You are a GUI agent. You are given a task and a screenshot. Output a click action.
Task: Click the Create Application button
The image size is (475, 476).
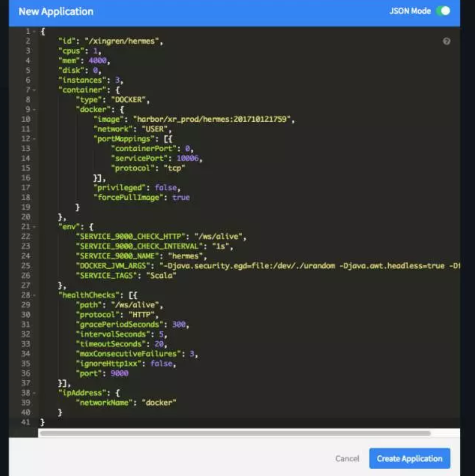pos(410,458)
